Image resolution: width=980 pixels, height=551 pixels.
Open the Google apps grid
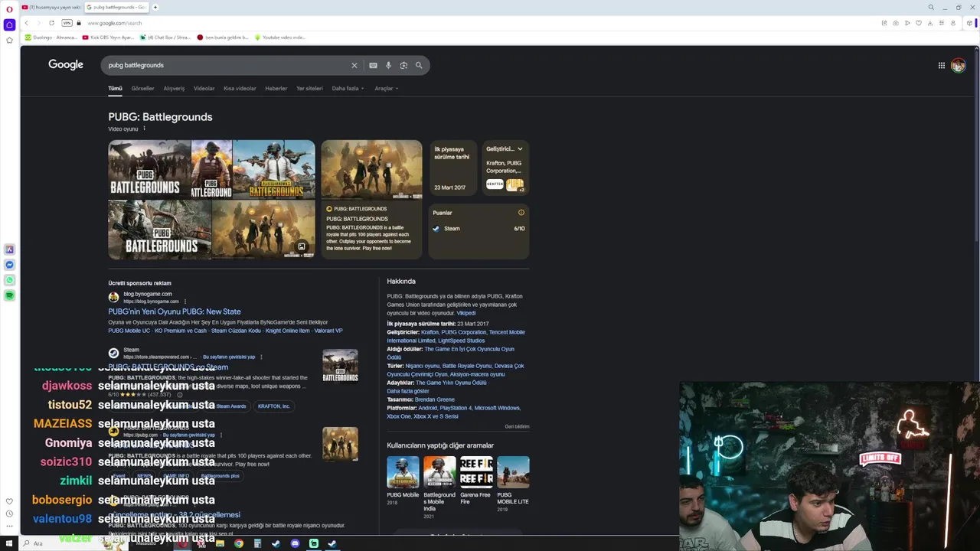click(x=942, y=65)
